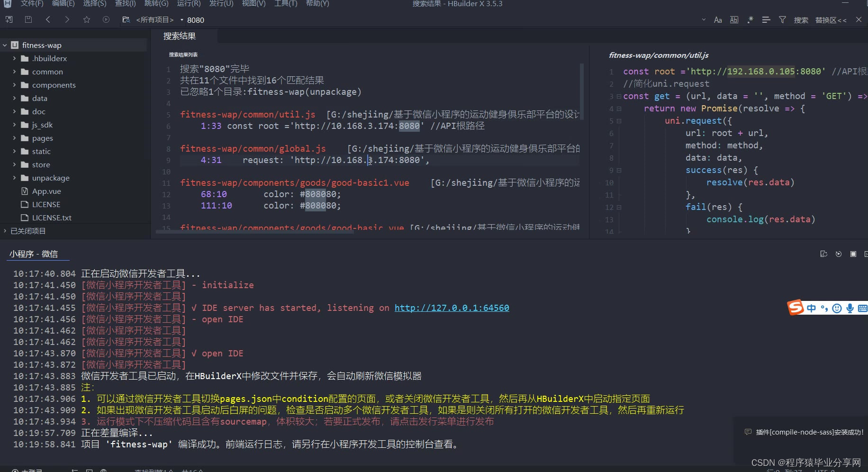Open the 文件(F) menu
Image resolution: width=868 pixels, height=472 pixels.
pyautogui.click(x=32, y=3)
